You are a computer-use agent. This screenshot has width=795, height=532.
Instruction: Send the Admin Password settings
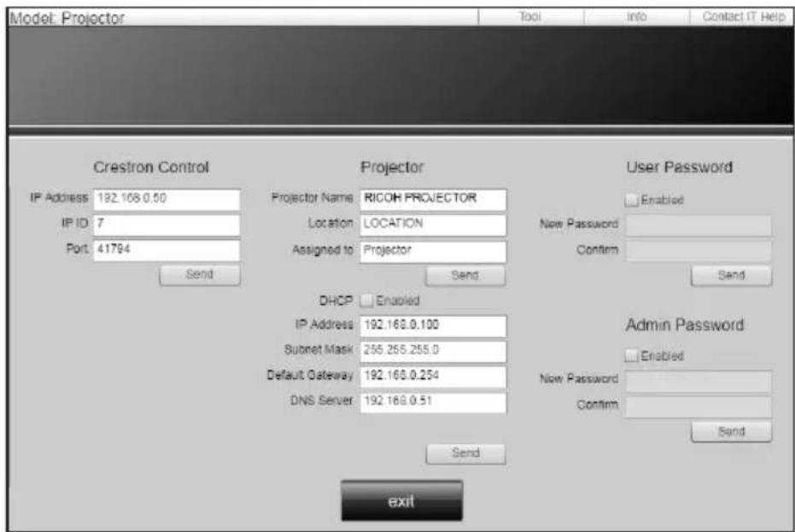732,432
